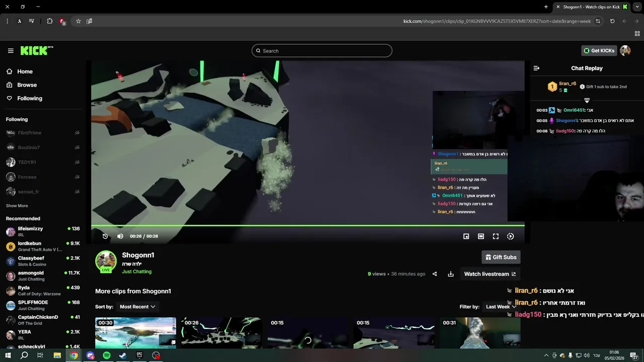
Task: Open browser three-dot menu
Action: pos(7,21)
